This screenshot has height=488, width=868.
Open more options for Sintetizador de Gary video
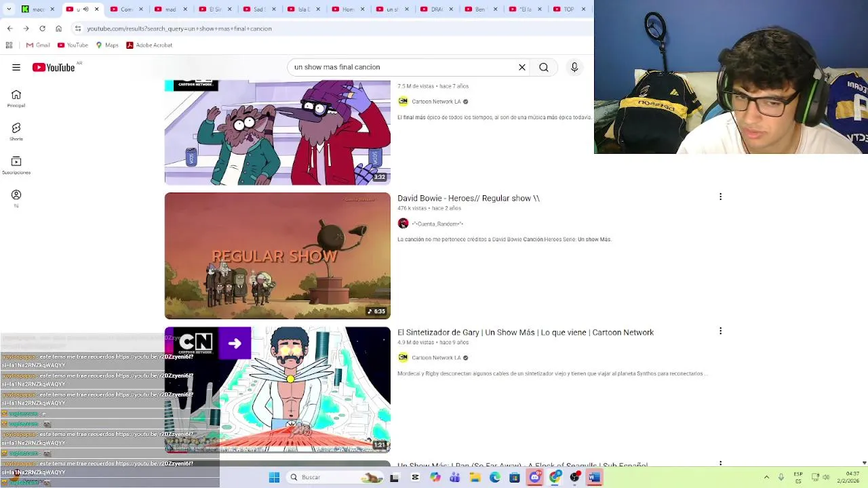click(x=720, y=331)
